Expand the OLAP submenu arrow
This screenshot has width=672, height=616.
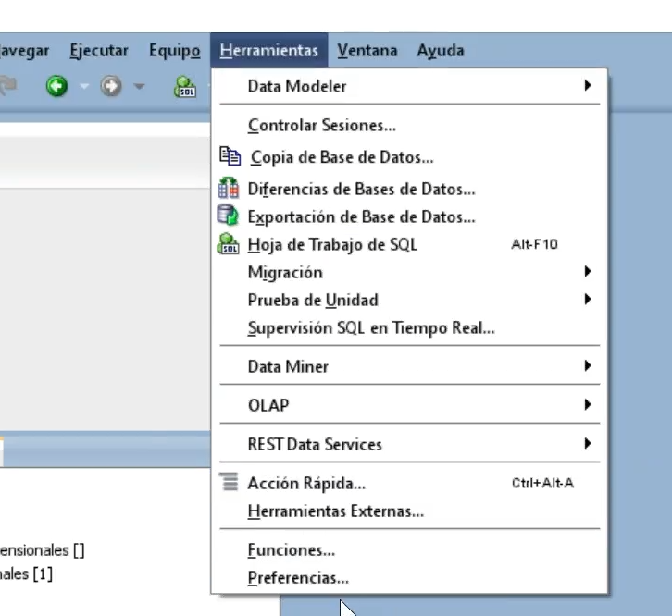coord(588,405)
